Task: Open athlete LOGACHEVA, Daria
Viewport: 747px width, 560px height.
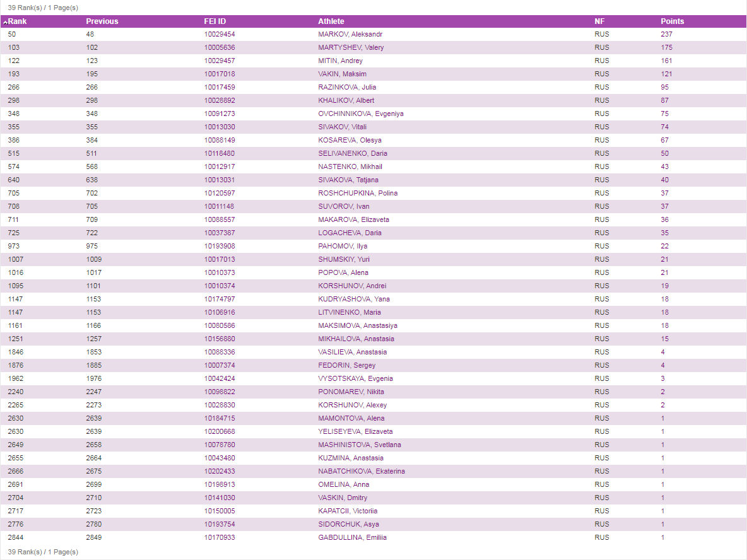Action: pos(350,233)
